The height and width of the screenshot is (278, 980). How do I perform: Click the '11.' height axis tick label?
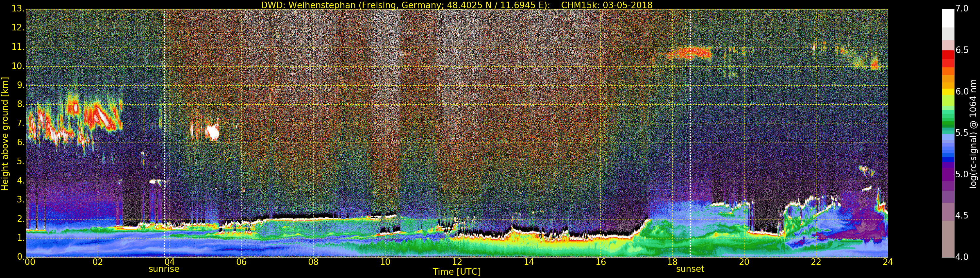click(x=18, y=47)
